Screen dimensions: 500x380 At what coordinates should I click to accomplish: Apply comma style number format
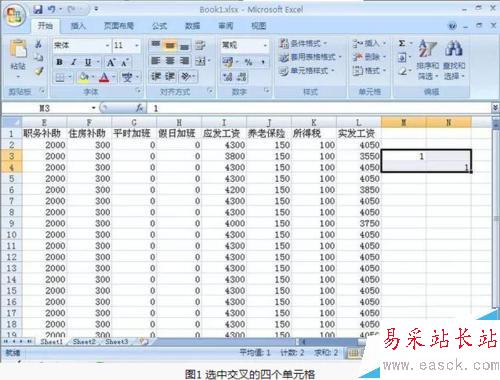263,62
